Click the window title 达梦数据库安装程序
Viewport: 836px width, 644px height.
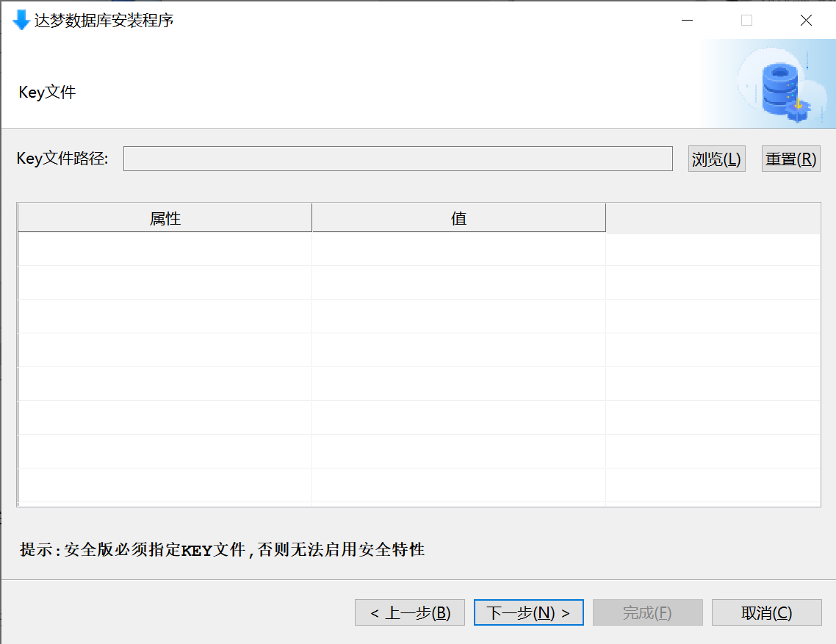click(104, 21)
